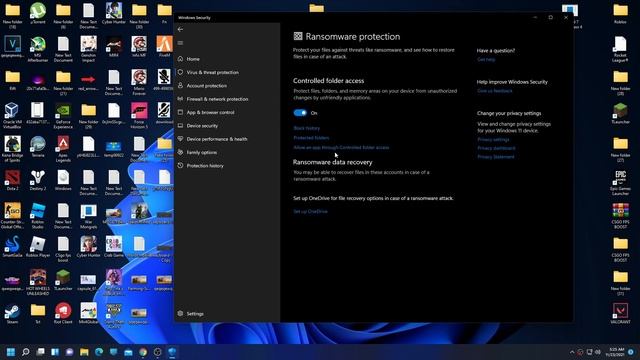The height and width of the screenshot is (360, 640).
Task: Click the Family options people icon
Action: tap(180, 152)
